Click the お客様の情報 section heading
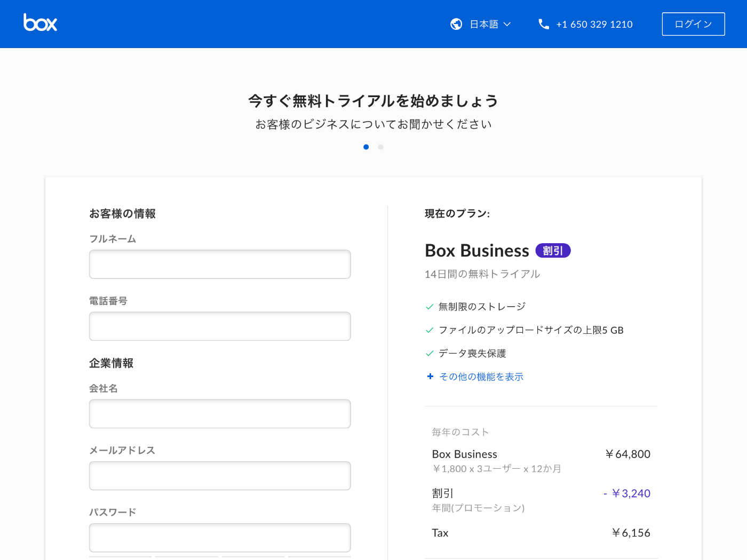Image resolution: width=747 pixels, height=560 pixels. (122, 213)
